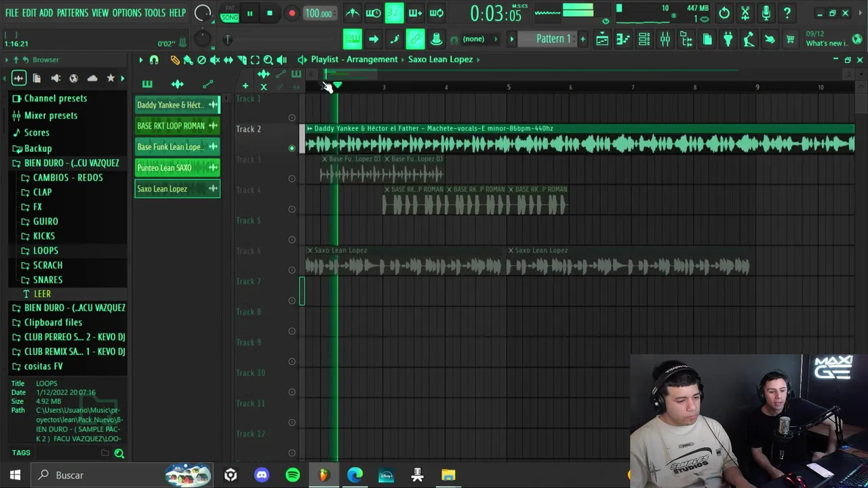Image resolution: width=868 pixels, height=488 pixels.
Task: Toggle the recording countdown button
Action: click(395, 13)
